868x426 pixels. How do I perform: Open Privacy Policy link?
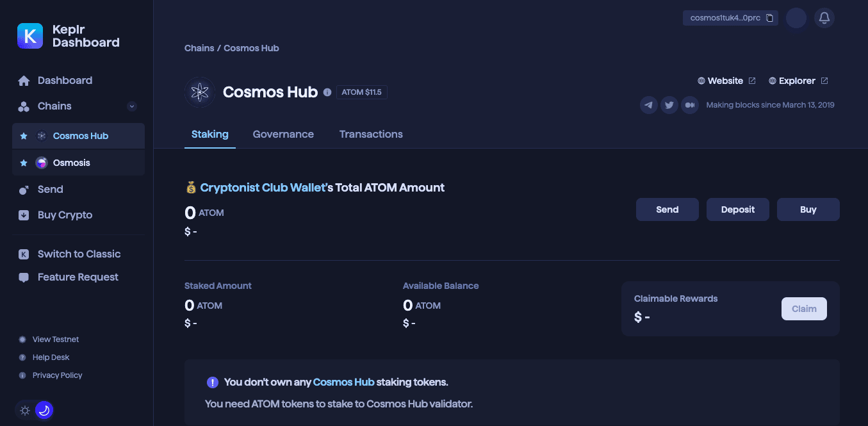[58, 375]
